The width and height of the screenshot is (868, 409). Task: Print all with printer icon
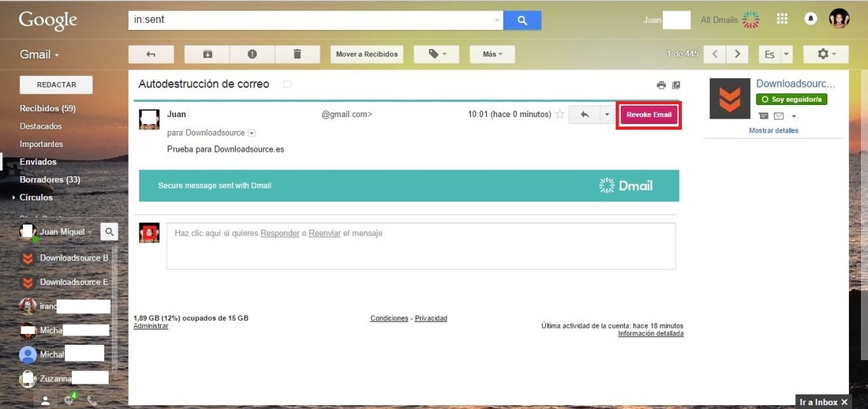[661, 85]
